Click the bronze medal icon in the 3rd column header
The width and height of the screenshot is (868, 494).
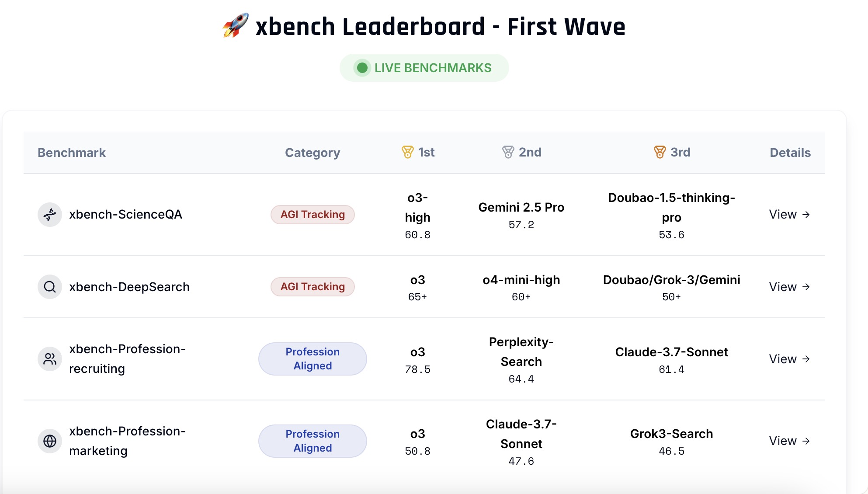tap(660, 152)
